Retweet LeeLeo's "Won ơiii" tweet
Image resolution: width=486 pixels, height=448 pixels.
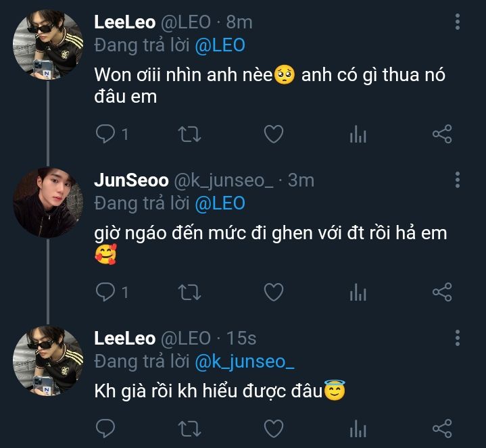[189, 134]
